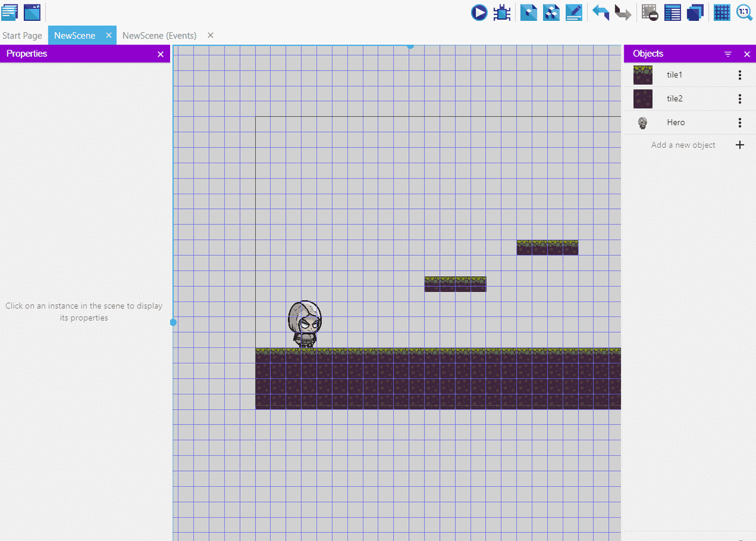Select the NewScene tab
The image size is (756, 541).
[x=74, y=35]
